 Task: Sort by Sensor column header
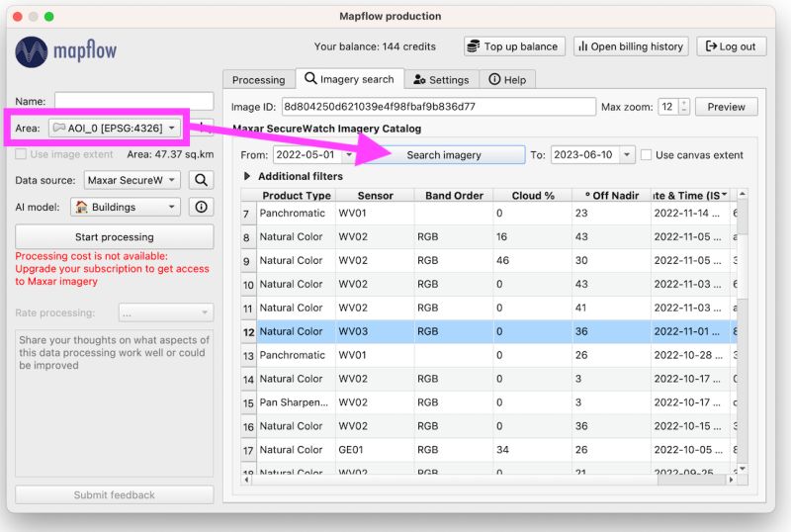pos(375,196)
